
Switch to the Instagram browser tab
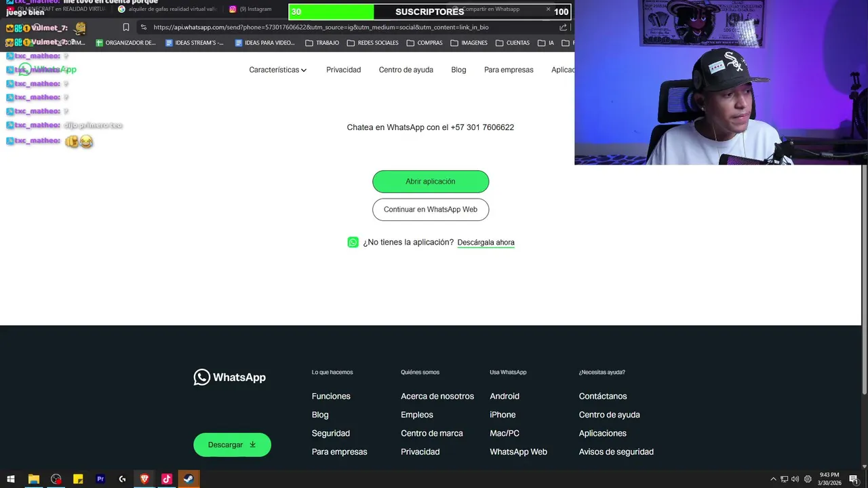pos(251,9)
